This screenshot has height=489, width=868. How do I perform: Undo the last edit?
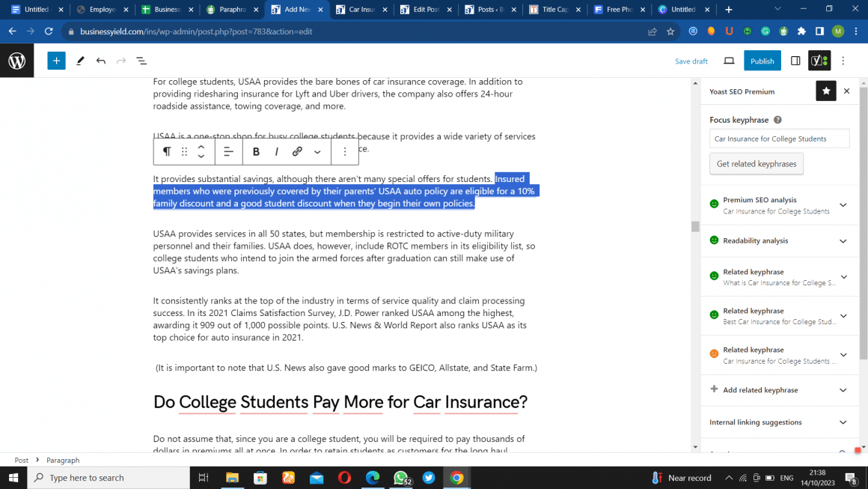click(x=100, y=61)
